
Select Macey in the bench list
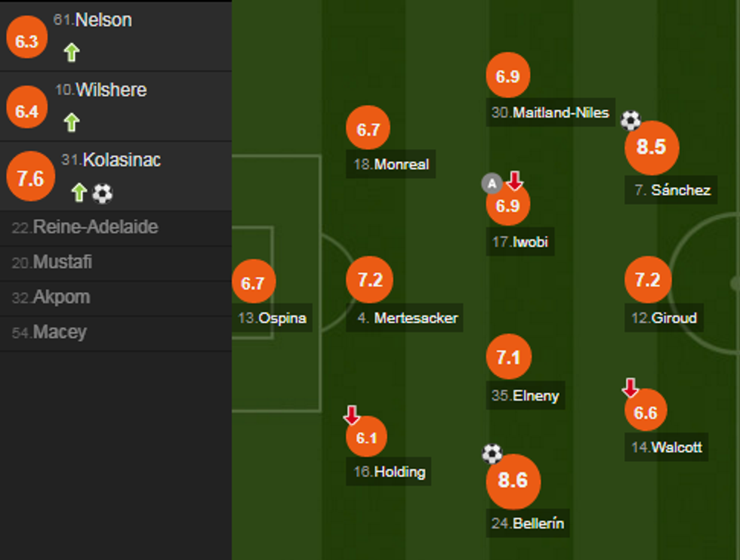click(x=49, y=332)
